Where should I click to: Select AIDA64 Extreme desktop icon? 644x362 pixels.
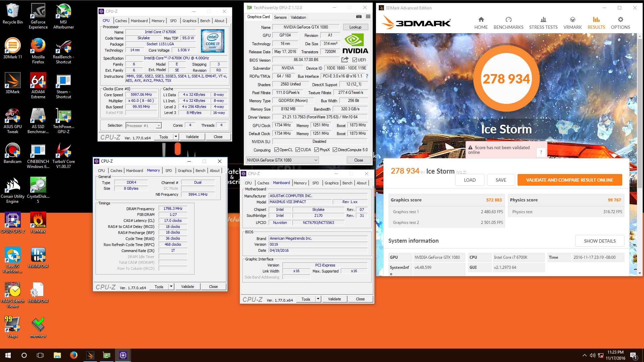coord(38,86)
